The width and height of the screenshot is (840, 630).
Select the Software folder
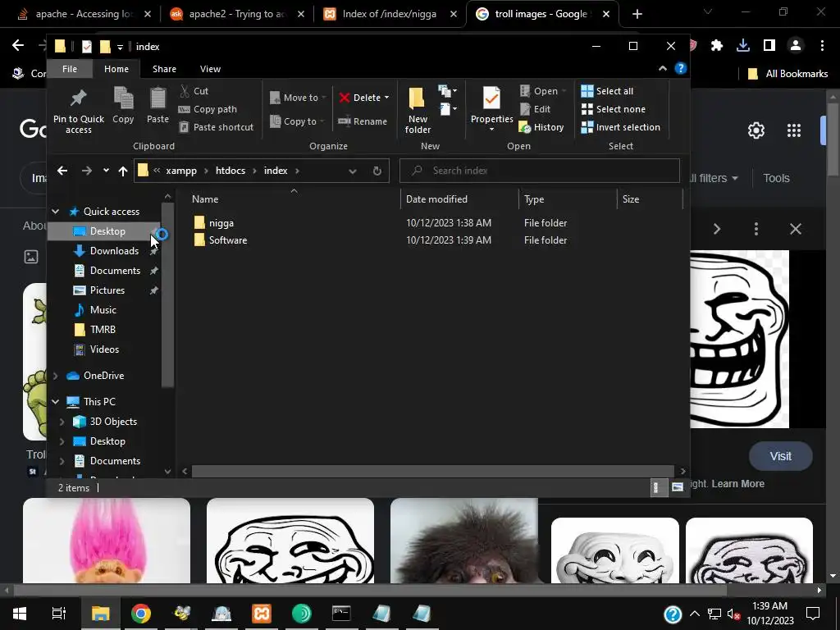228,240
